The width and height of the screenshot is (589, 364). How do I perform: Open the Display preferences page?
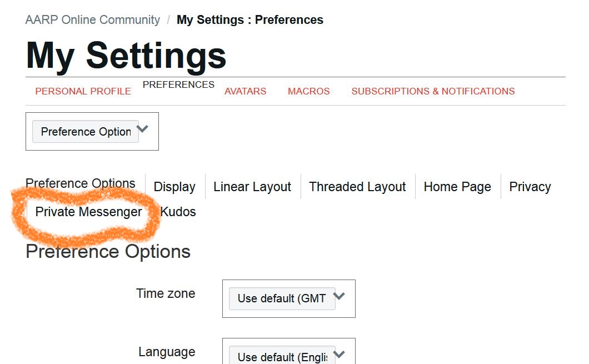click(174, 187)
